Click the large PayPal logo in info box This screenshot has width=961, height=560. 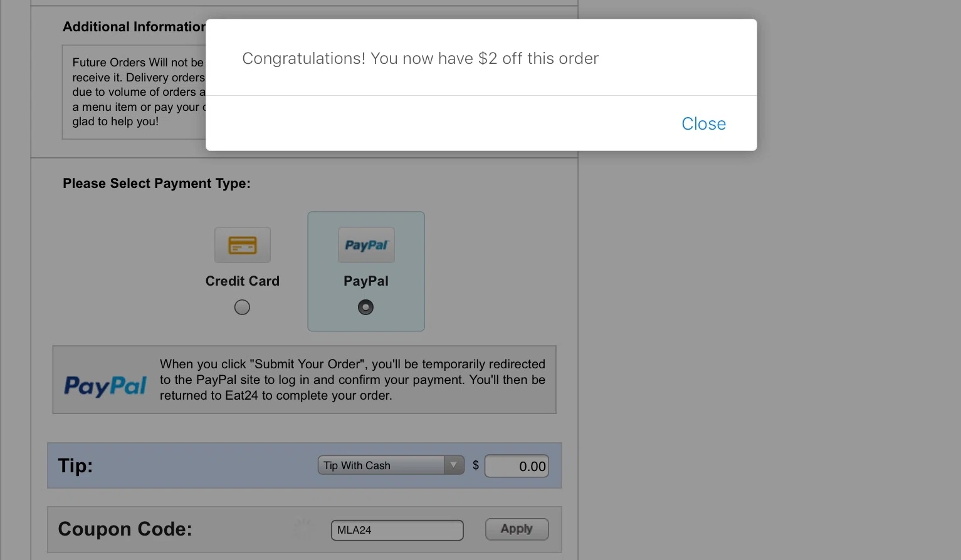click(x=105, y=385)
